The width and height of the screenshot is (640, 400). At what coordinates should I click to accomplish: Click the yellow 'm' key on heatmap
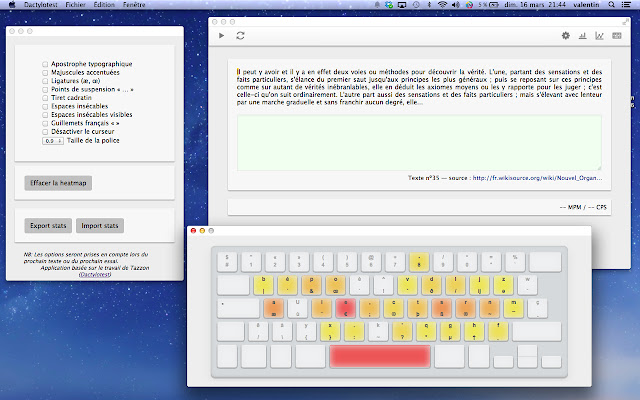pyautogui.click(x=513, y=308)
